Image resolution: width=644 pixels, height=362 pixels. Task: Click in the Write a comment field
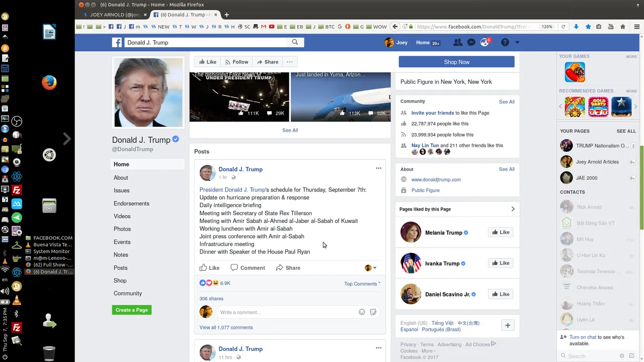click(x=287, y=312)
